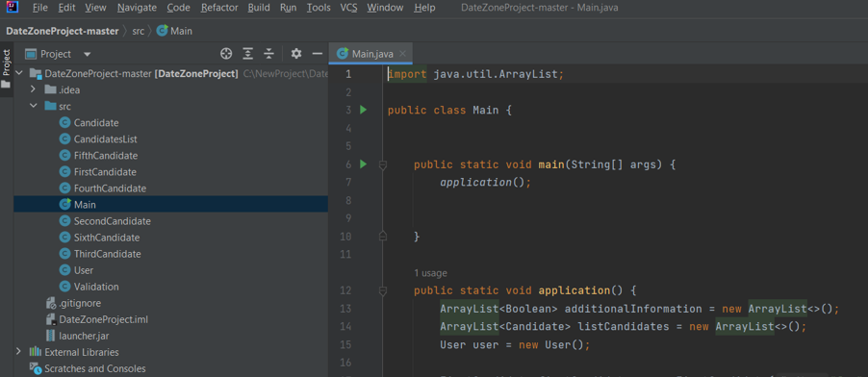Open the Navigate menu

pos(137,8)
